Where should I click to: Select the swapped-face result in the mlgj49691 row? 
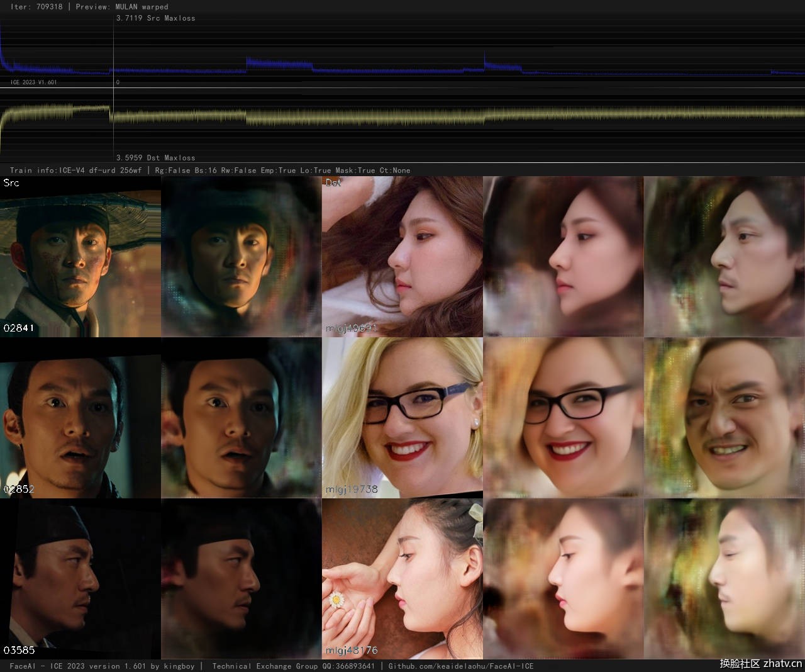click(724, 257)
